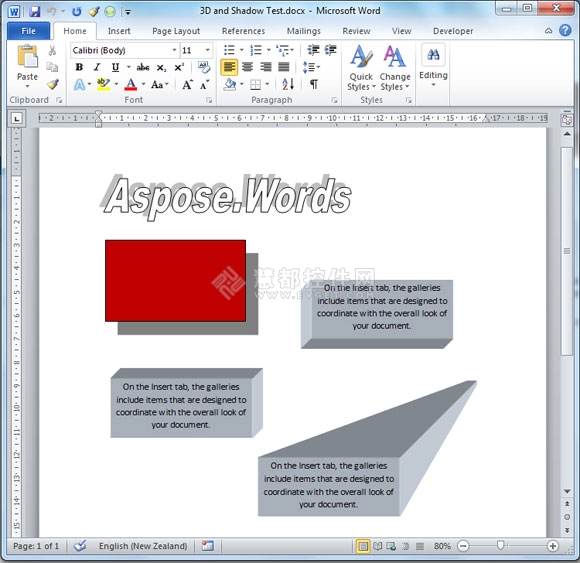Screen dimensions: 580x563
Task: Switch to the Page Layout tab
Action: pos(176,31)
